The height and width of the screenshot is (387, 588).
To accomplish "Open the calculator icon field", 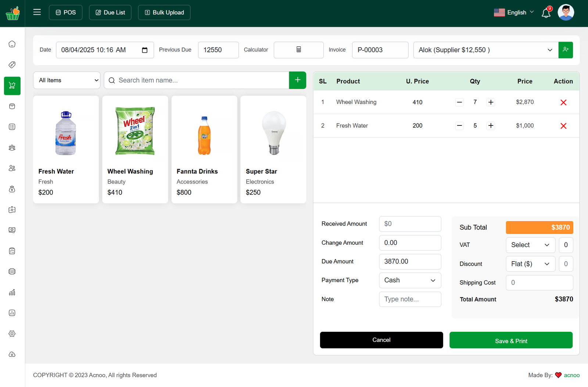I will pyautogui.click(x=298, y=50).
